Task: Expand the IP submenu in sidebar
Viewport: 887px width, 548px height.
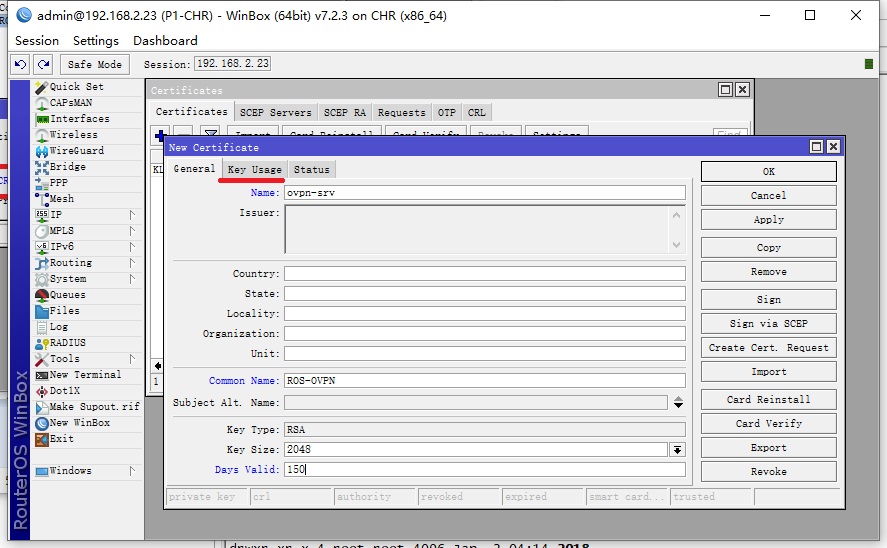Action: (x=56, y=215)
